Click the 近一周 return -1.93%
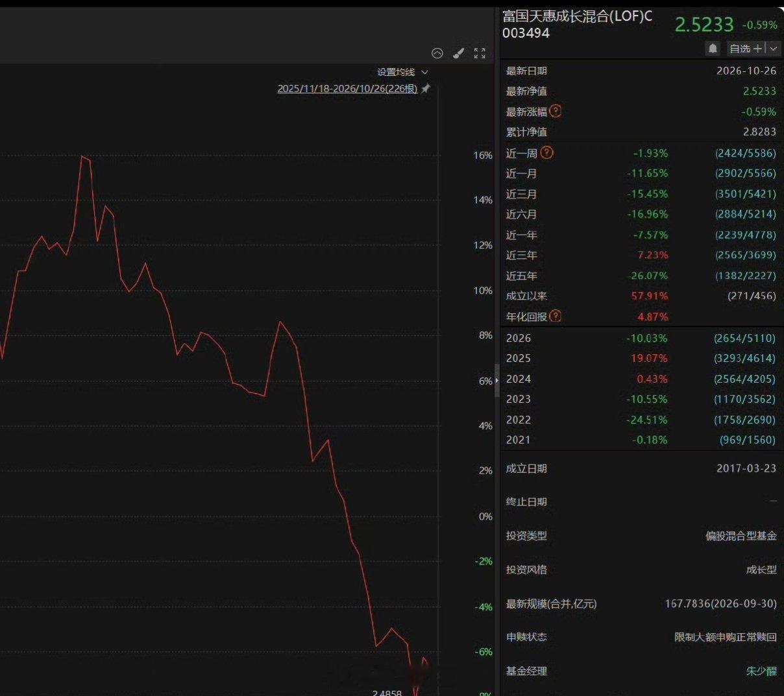This screenshot has height=696, width=784. [650, 153]
